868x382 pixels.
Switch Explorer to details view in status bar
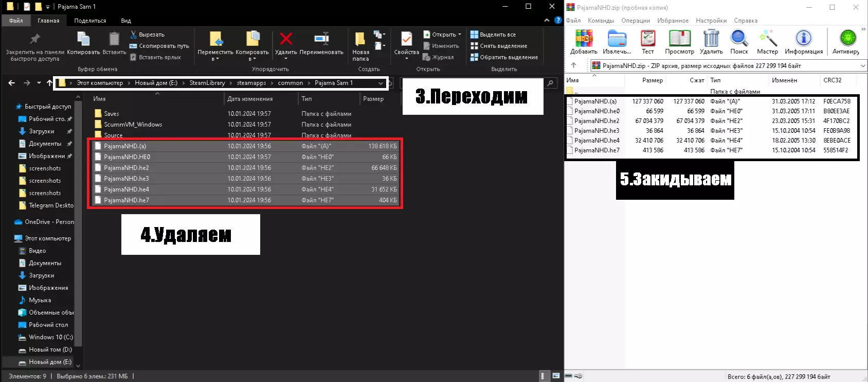543,376
